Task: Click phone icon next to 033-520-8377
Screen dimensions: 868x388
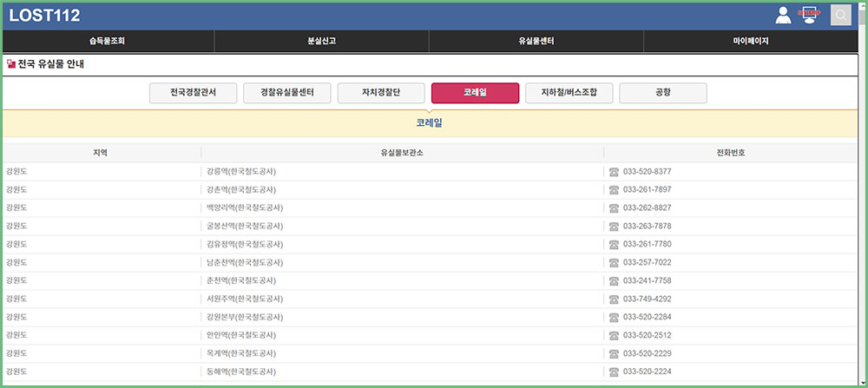Action: point(614,172)
